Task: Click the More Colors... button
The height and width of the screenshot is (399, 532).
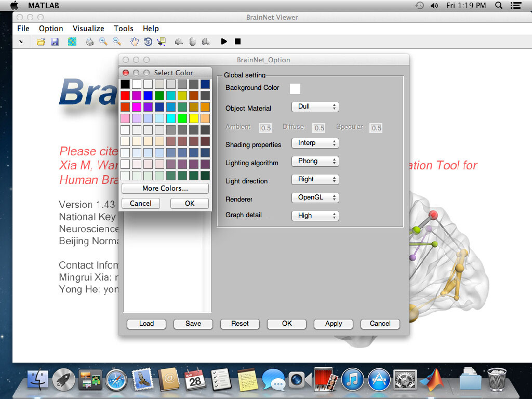Action: 165,188
